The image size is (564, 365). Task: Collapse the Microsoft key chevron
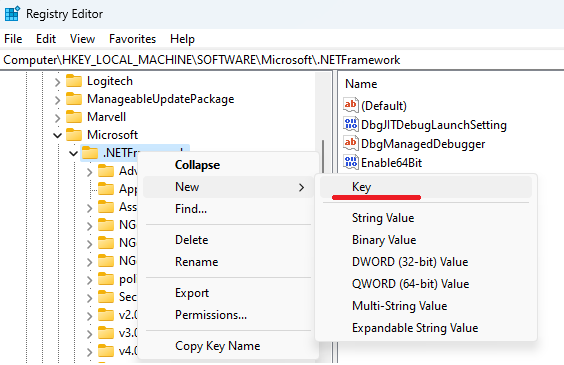tap(58, 136)
